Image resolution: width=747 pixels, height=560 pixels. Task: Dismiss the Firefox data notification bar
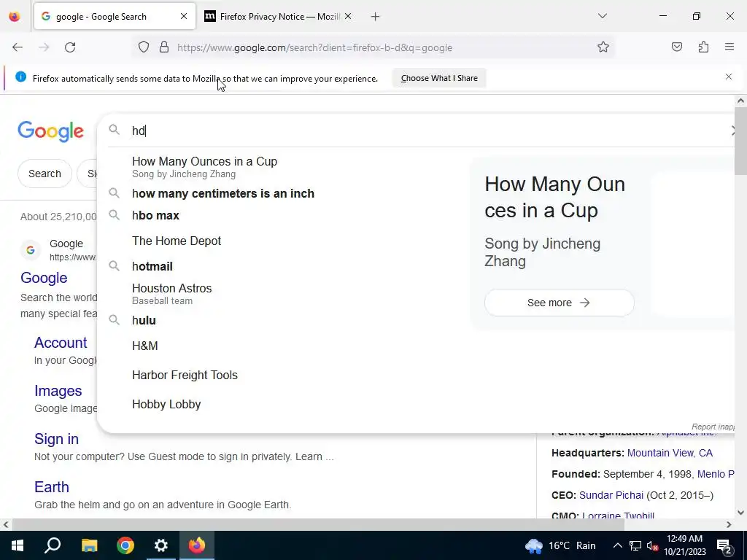(729, 77)
